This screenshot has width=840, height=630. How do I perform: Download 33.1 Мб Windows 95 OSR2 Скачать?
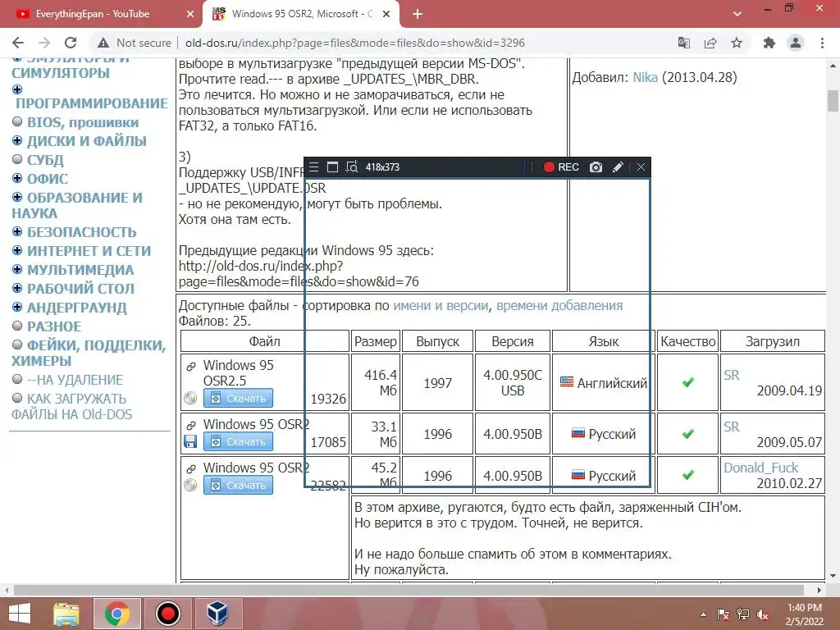(239, 441)
